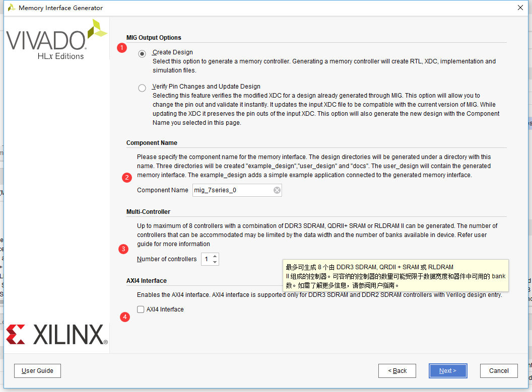Click the Number of controllers value box
This screenshot has width=532, height=392.
[207, 259]
